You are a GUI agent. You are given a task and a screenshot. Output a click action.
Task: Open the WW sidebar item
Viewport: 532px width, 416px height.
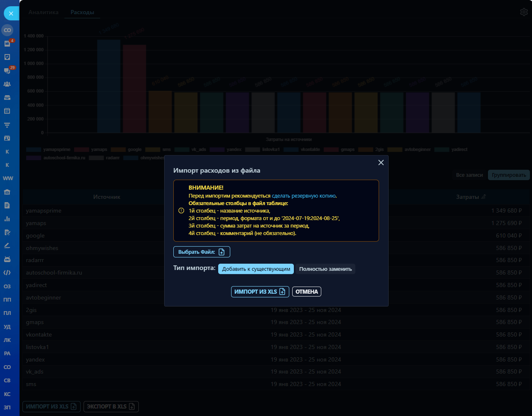pyautogui.click(x=8, y=178)
